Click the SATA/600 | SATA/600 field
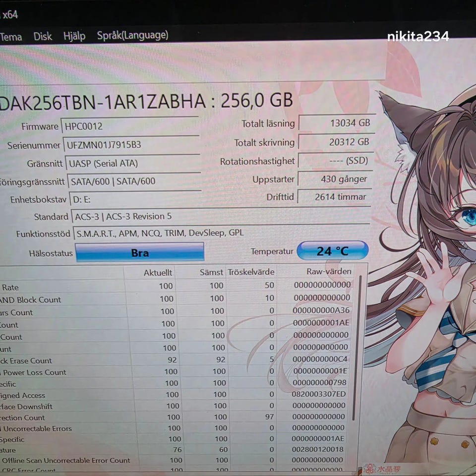 134,181
